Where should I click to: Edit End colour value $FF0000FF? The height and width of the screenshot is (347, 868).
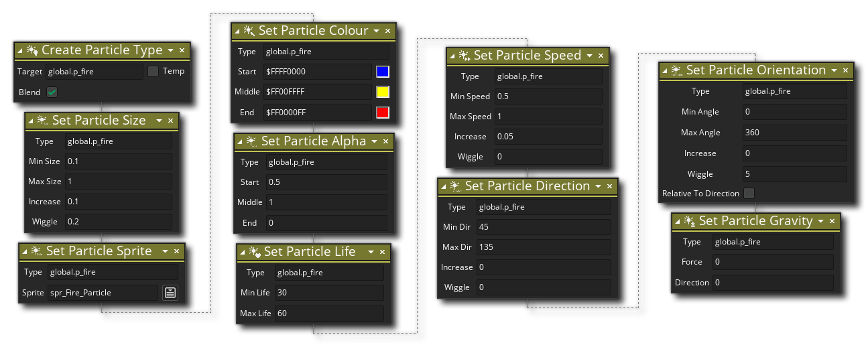(317, 113)
